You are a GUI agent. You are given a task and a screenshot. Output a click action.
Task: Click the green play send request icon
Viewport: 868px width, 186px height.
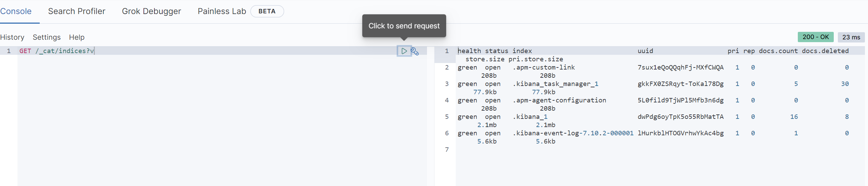pyautogui.click(x=404, y=51)
